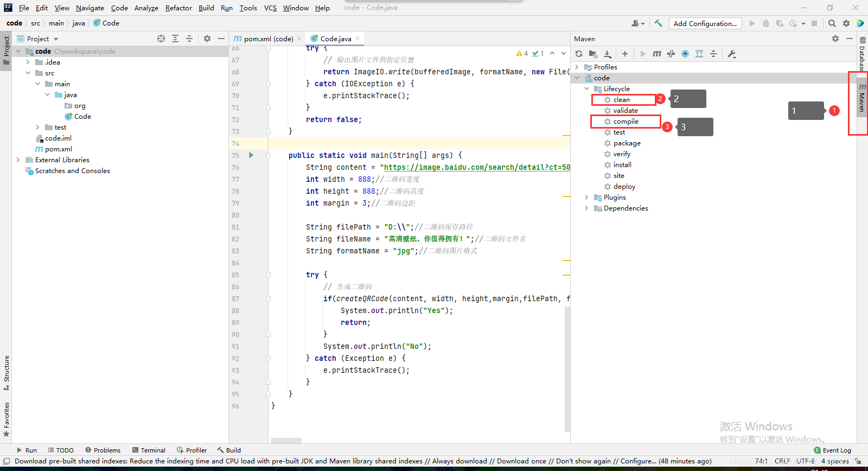Open the Profiler tool window
This screenshot has width=868, height=471.
click(x=192, y=450)
